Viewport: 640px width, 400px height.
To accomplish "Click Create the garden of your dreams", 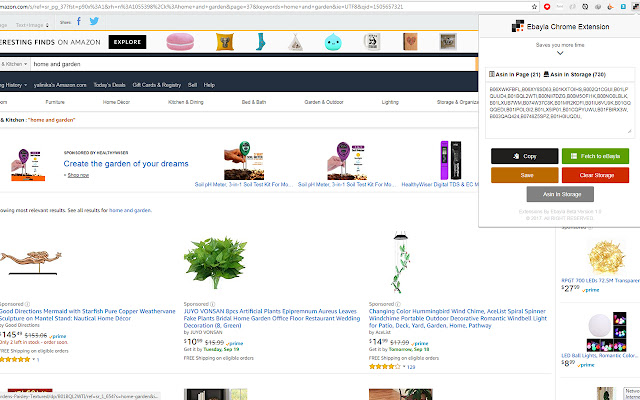I will [x=126, y=164].
